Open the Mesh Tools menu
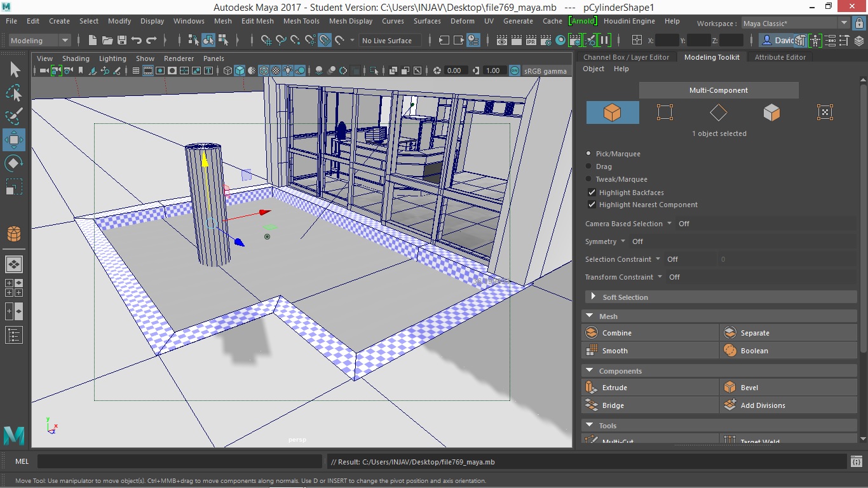Viewport: 868px width, 488px height. click(x=301, y=21)
